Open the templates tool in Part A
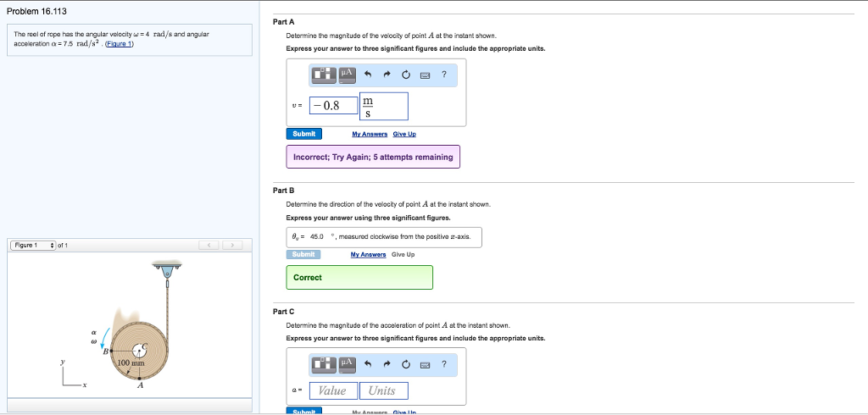The height and width of the screenshot is (415, 868). (x=324, y=75)
